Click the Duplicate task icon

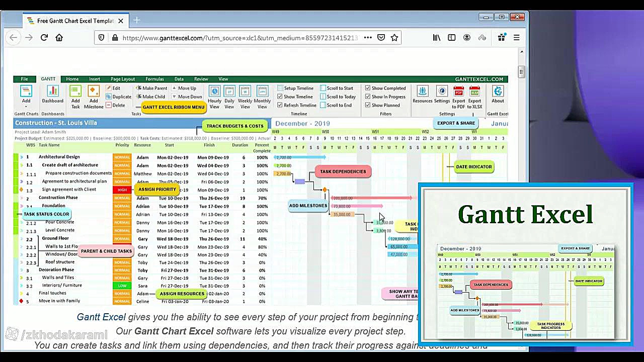[x=109, y=97]
